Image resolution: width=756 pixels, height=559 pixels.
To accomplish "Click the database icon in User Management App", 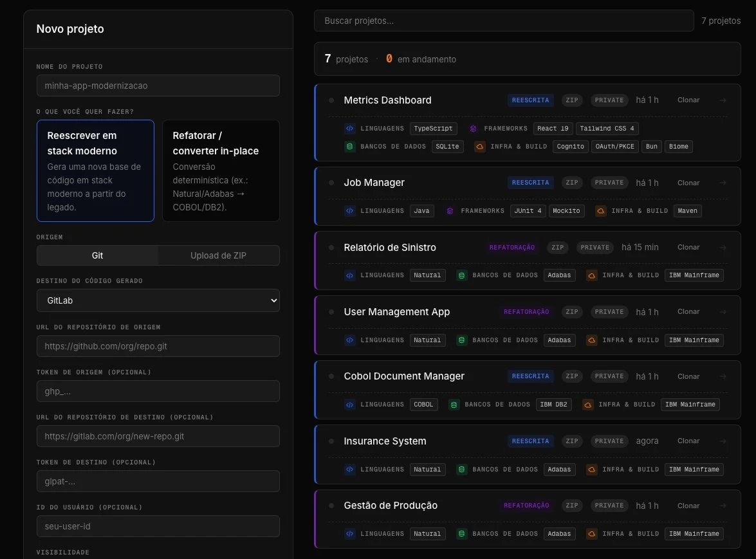I will (x=461, y=340).
